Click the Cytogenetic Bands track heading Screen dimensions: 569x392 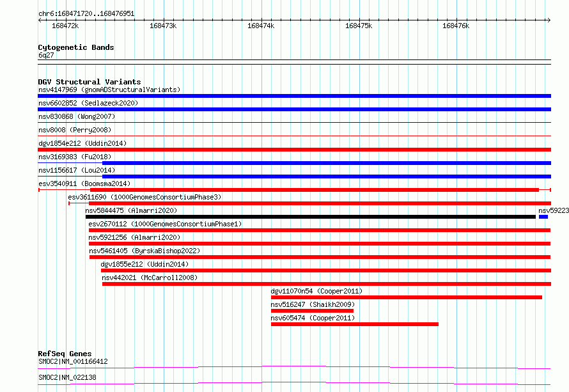click(x=76, y=47)
